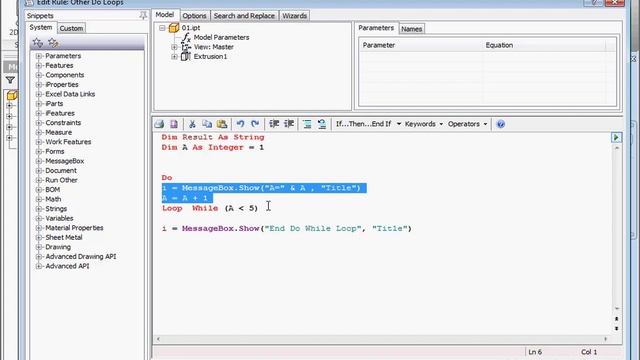Select the Excel Data Links snippet category
This screenshot has width=640, height=360.
[x=70, y=94]
